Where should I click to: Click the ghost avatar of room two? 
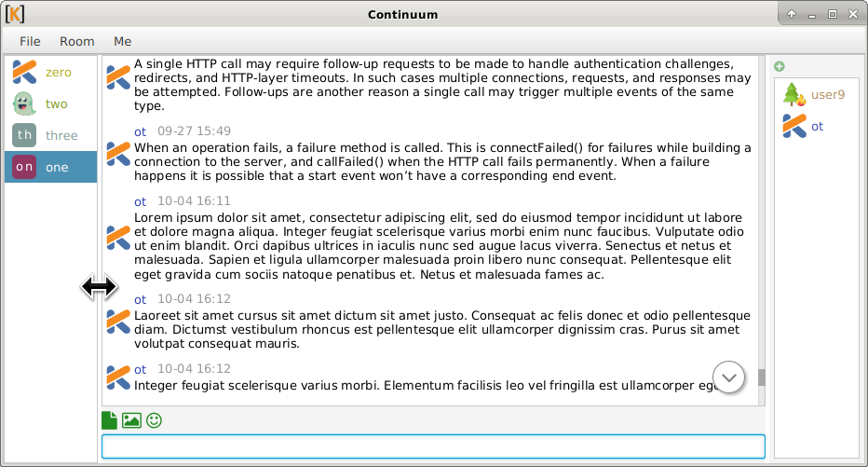[x=24, y=103]
